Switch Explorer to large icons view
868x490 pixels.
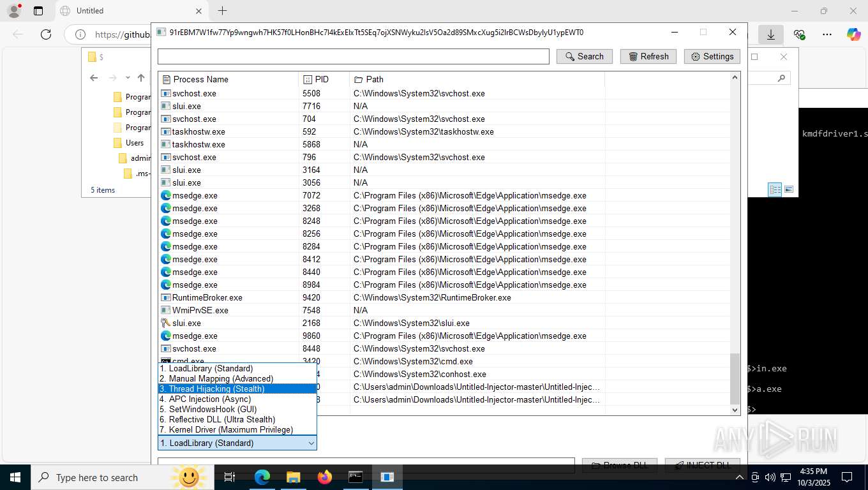click(x=789, y=189)
